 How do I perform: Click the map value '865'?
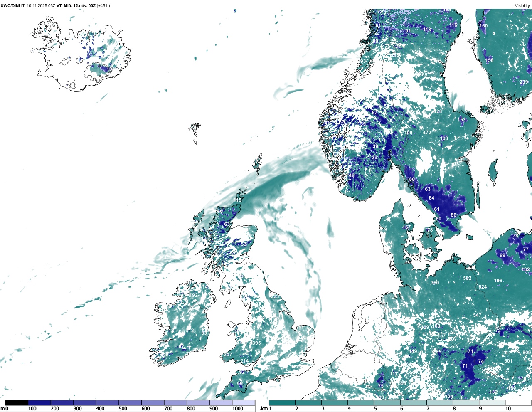423,75
